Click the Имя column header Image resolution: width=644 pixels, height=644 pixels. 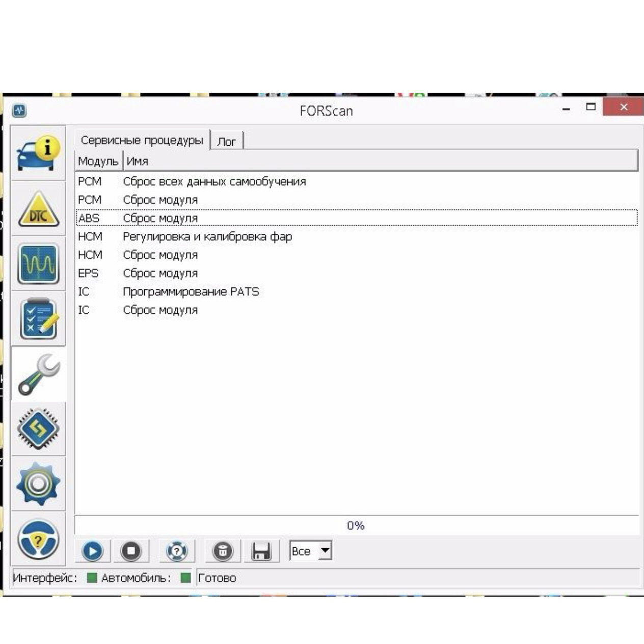(380, 161)
